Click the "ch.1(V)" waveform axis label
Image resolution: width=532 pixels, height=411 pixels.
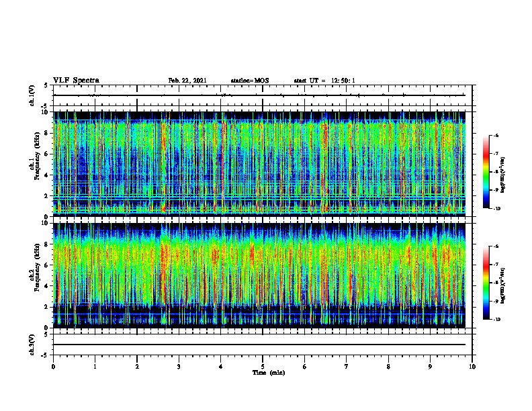pos(32,95)
